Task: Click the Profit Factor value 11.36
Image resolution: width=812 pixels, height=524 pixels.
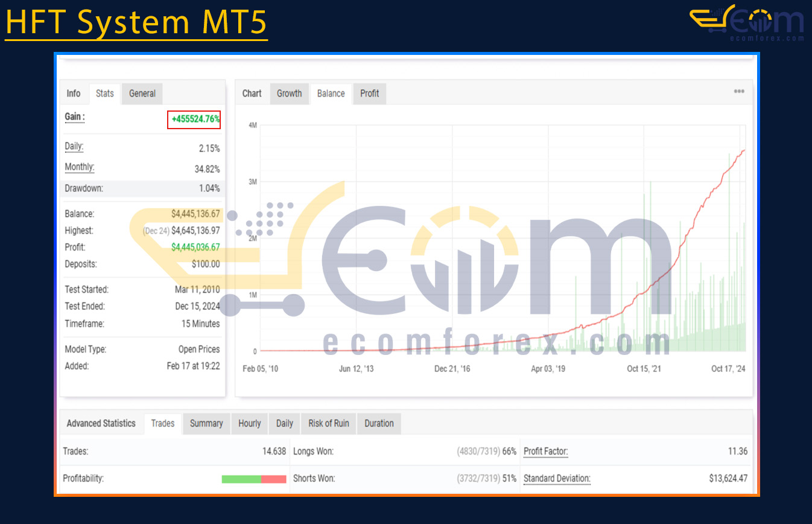Action: click(x=738, y=452)
